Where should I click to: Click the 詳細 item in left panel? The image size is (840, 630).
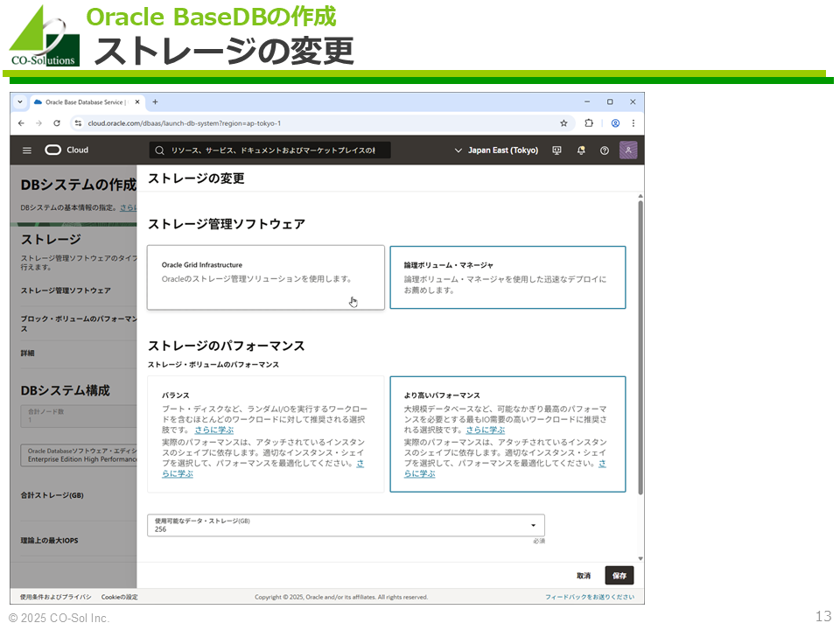coord(27,353)
